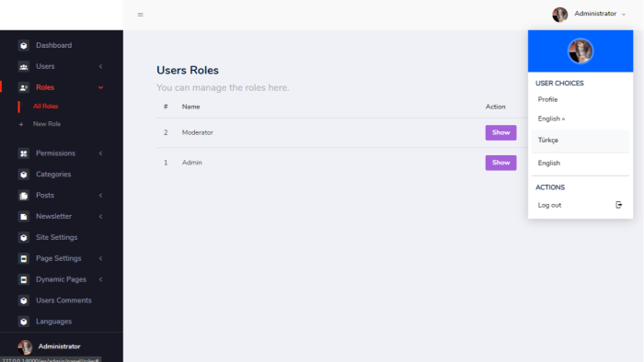Click the Dynamic Pages icon
644x362 pixels.
point(23,279)
